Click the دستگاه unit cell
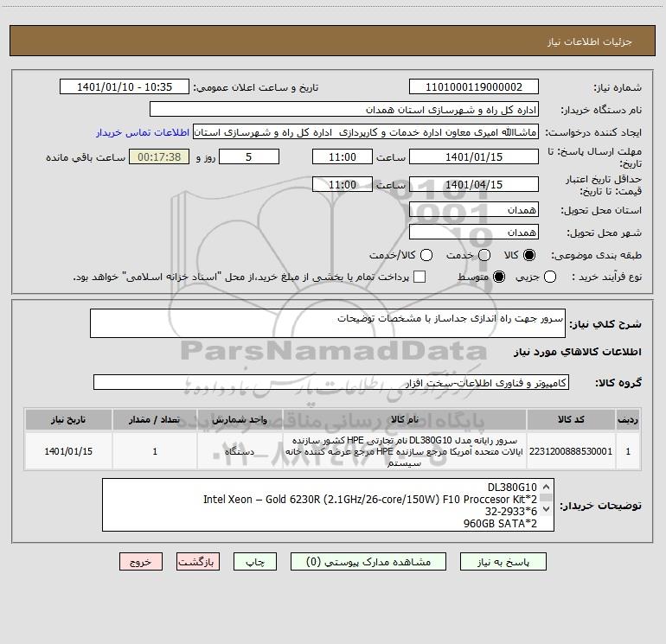 pos(240,451)
